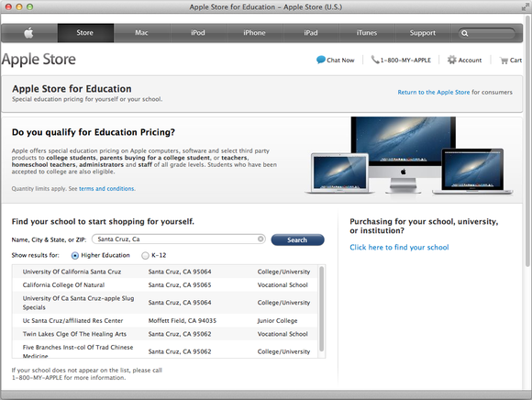Open the Store tab
This screenshot has width=532, height=400.
[84, 33]
